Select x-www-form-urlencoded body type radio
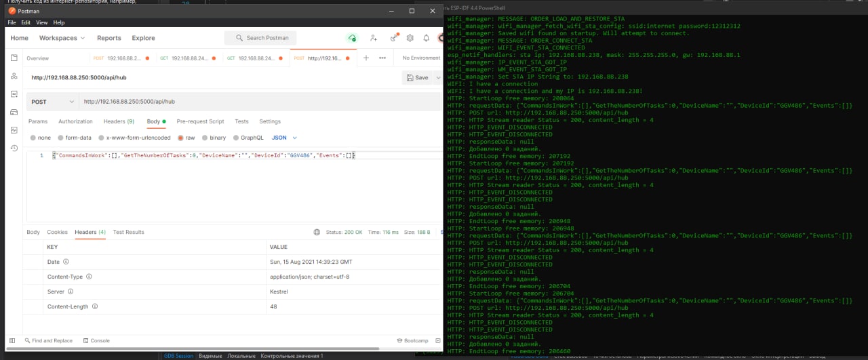The height and width of the screenshot is (360, 868). tap(101, 138)
